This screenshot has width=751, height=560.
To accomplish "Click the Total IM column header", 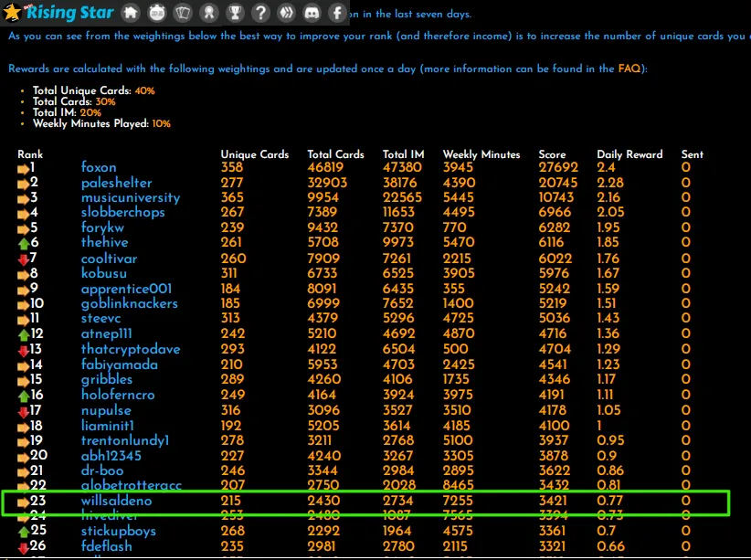I will click(403, 154).
